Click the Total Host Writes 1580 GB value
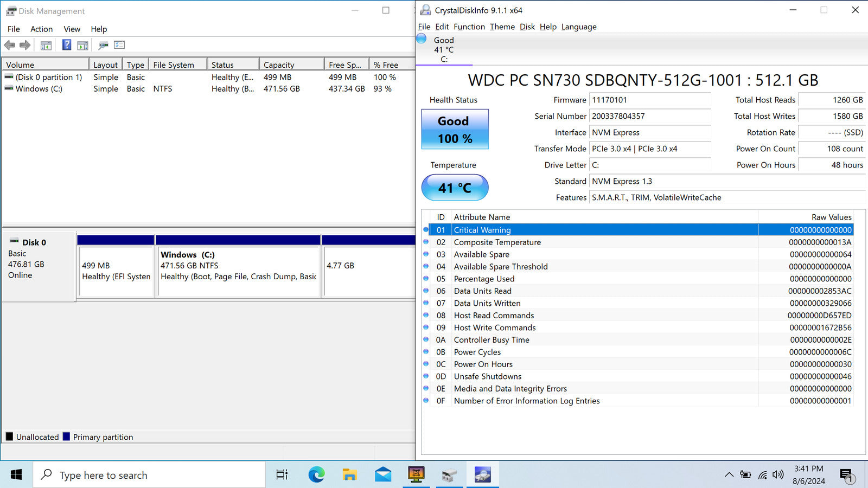This screenshot has height=488, width=868. pos(832,116)
